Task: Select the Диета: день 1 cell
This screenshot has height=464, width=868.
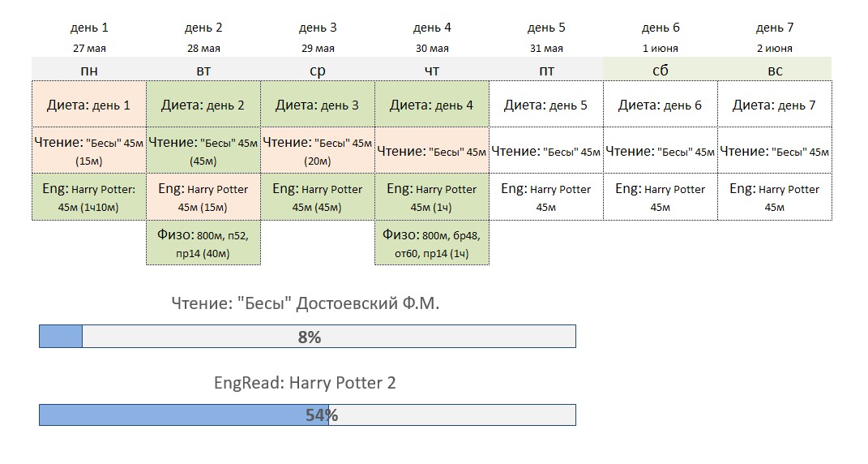Action: 89,104
